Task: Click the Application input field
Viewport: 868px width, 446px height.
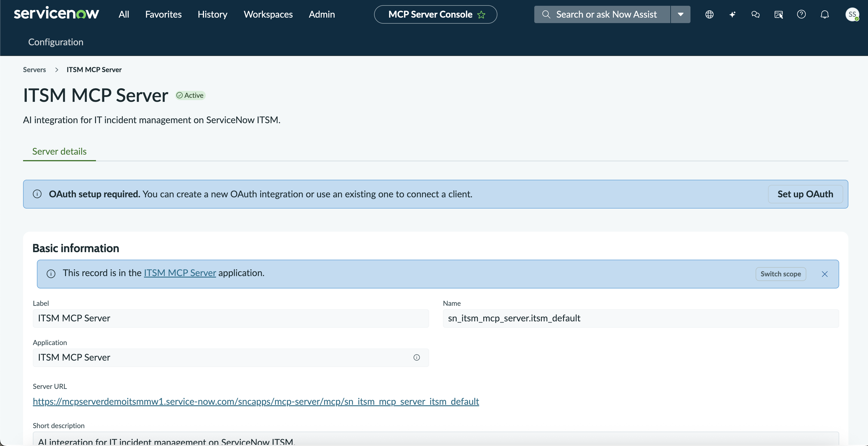Action: point(231,357)
